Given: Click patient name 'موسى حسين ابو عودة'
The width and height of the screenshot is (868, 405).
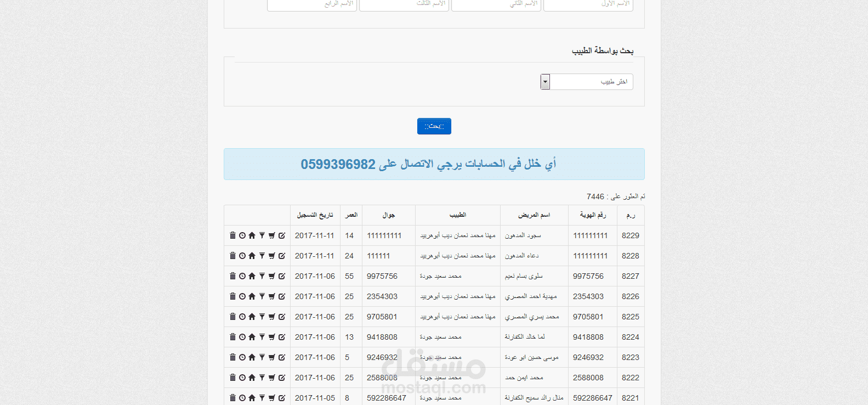Looking at the screenshot, I should point(532,357).
